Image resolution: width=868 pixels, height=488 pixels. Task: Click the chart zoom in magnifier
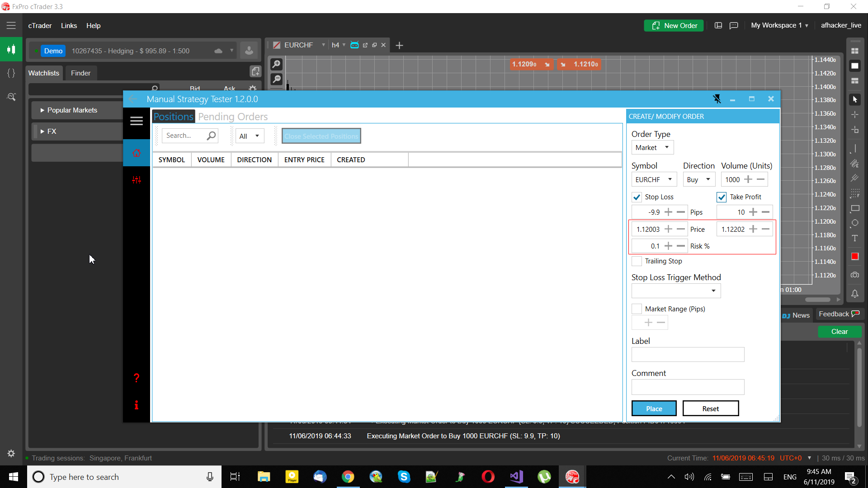click(277, 64)
